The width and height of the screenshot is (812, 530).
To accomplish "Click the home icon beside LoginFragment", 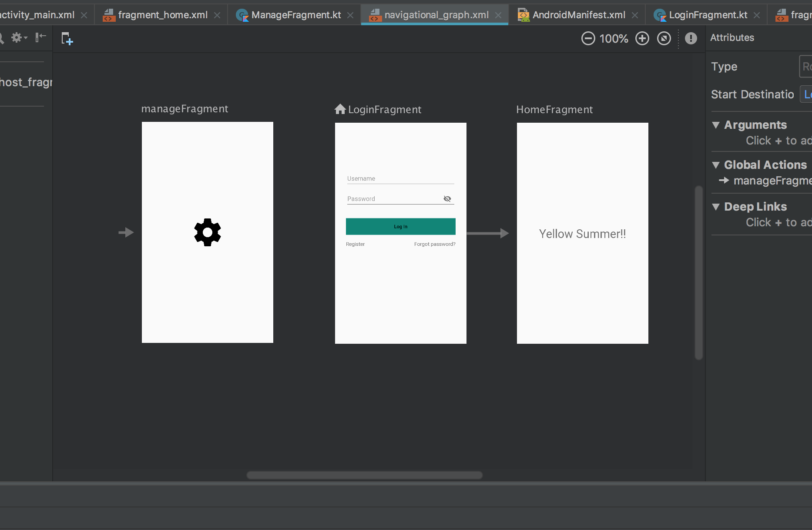I will click(x=339, y=109).
